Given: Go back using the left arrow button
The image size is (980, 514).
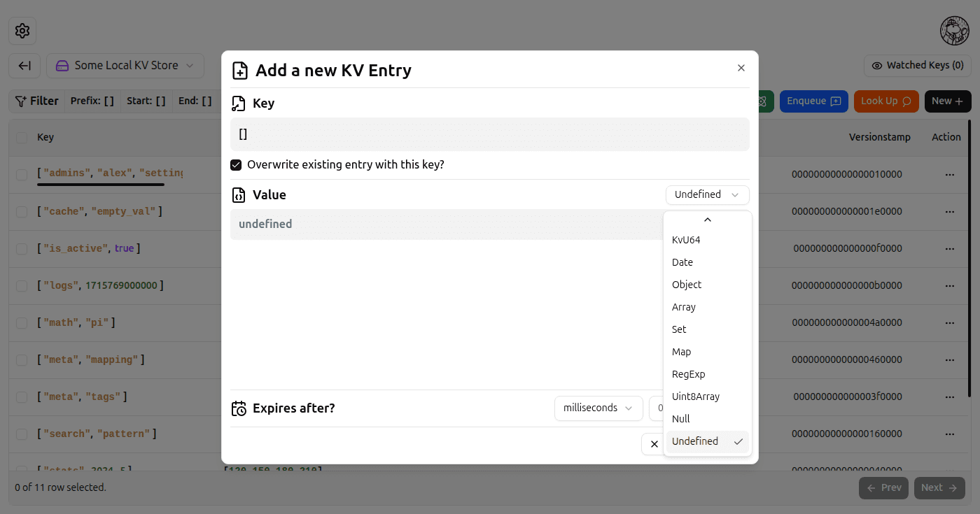Looking at the screenshot, I should tap(24, 66).
